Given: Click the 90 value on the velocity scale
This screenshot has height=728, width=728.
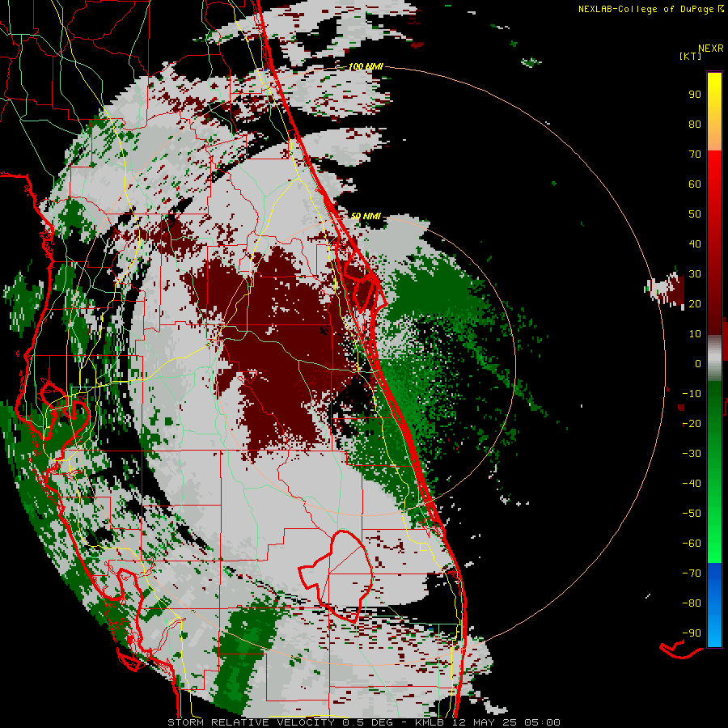Looking at the screenshot, I should pos(695,95).
